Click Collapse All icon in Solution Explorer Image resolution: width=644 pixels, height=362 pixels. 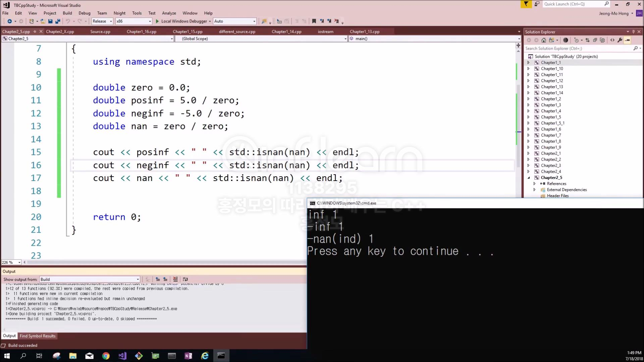(595, 40)
